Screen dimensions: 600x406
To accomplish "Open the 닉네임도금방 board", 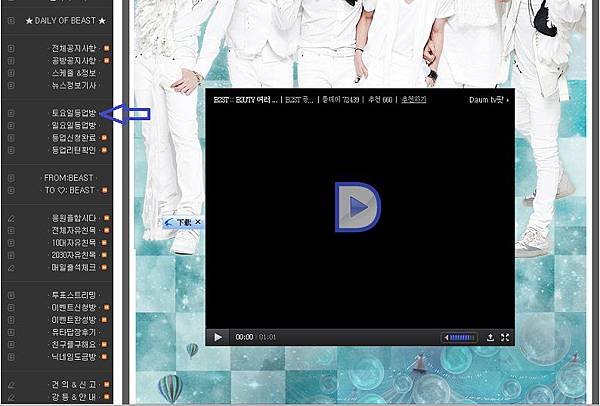I will (x=74, y=357).
